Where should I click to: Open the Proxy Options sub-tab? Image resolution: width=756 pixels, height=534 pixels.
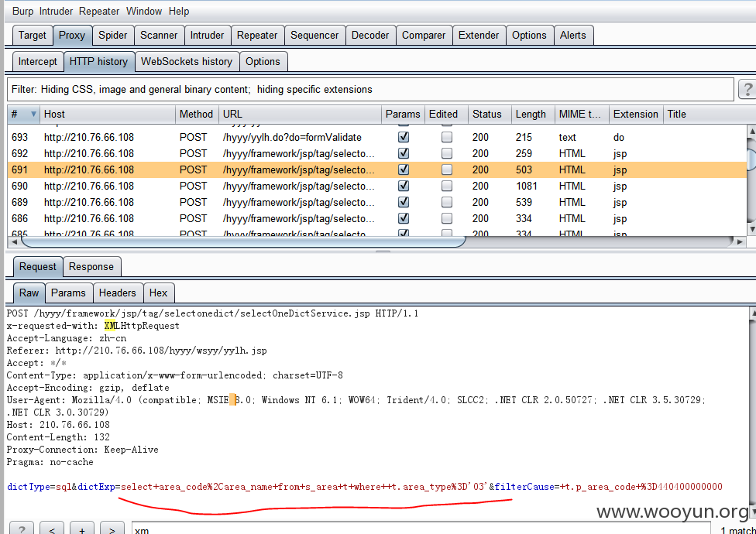(263, 62)
